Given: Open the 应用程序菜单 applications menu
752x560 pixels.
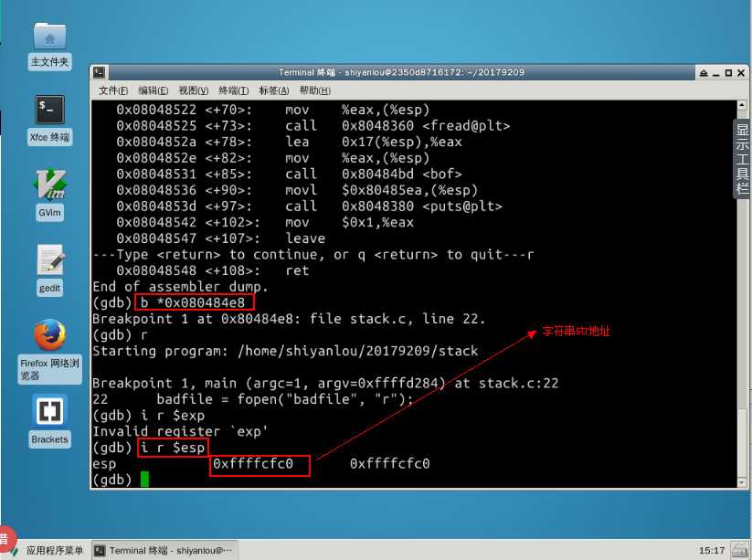Looking at the screenshot, I should (x=47, y=551).
